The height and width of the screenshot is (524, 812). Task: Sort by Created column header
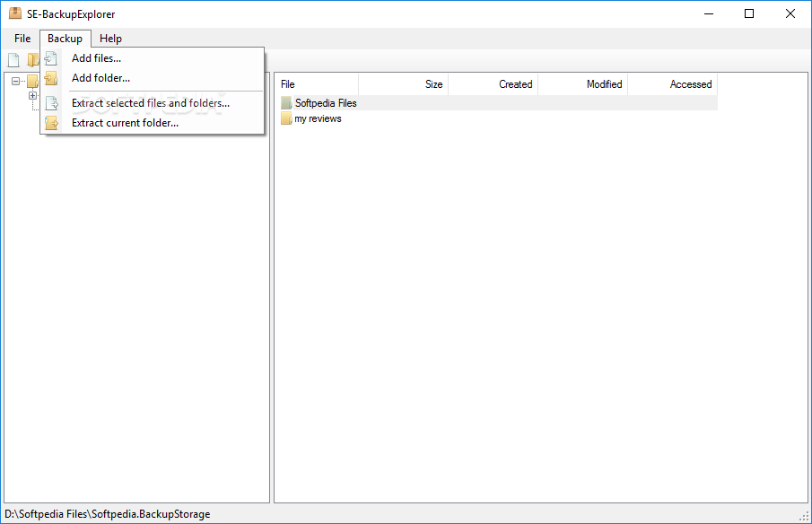(493, 83)
